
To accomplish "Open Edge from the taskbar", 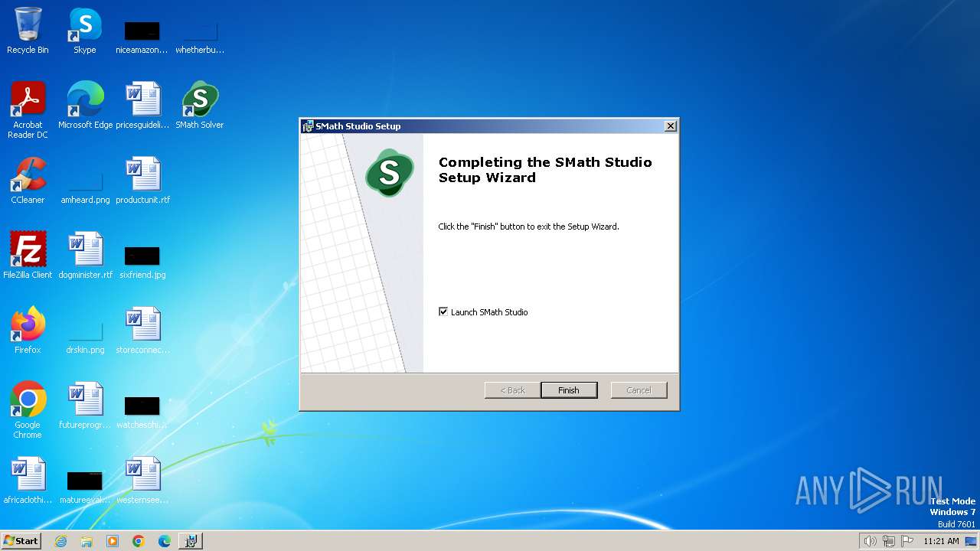I will tap(165, 541).
